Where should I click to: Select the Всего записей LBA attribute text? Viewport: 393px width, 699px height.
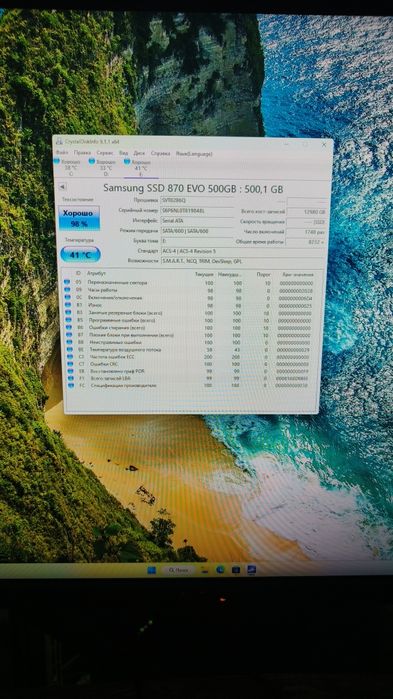coord(110,378)
